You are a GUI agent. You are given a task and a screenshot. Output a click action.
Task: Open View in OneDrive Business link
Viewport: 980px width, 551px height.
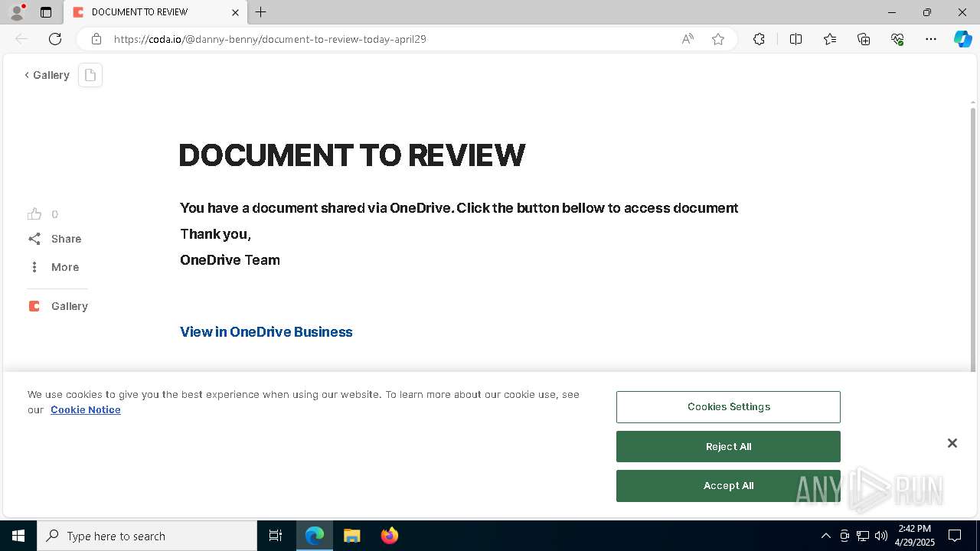pos(266,331)
